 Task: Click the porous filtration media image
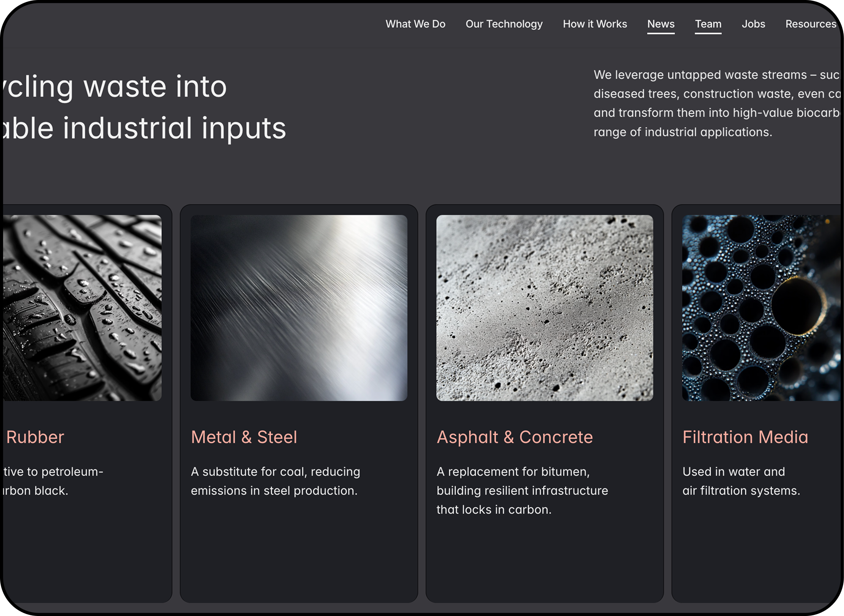761,308
